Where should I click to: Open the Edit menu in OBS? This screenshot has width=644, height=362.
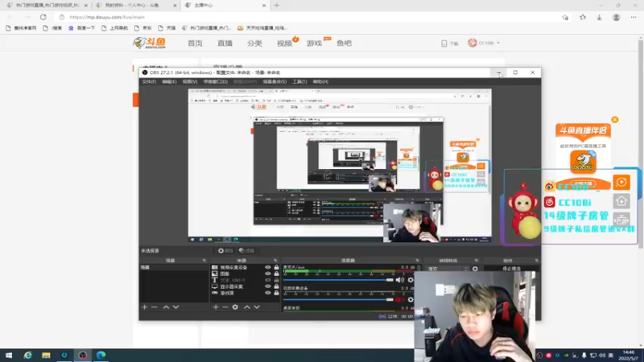coord(169,82)
